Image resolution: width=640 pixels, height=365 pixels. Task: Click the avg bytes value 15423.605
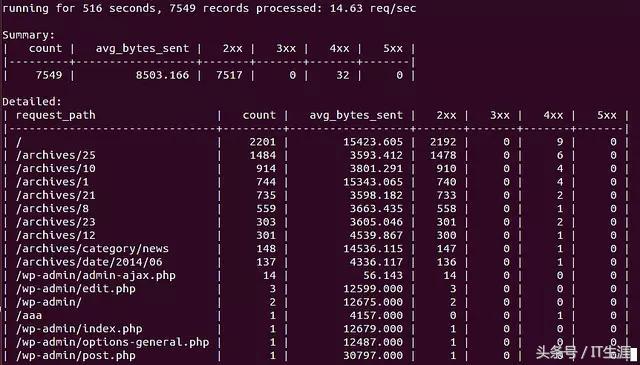coord(373,142)
